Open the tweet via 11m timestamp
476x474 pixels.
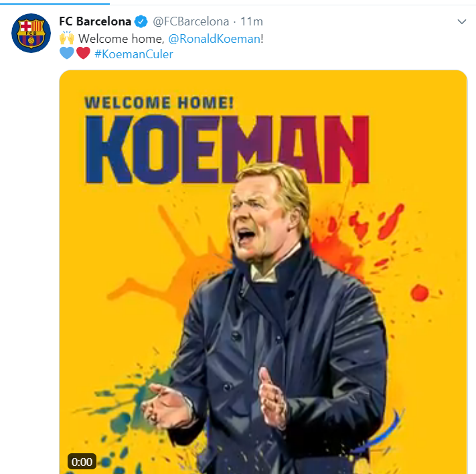point(252,22)
